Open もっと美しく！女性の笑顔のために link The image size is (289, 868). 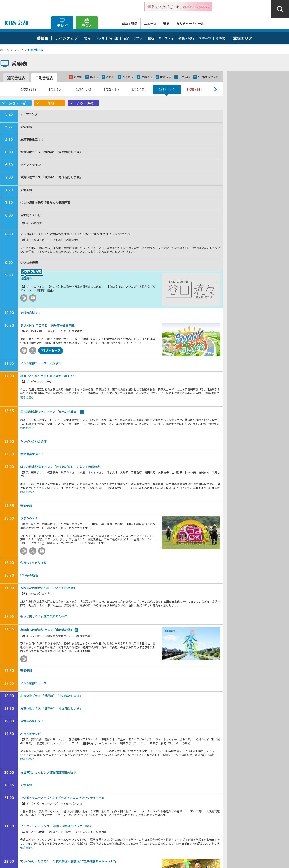pyautogui.click(x=43, y=616)
